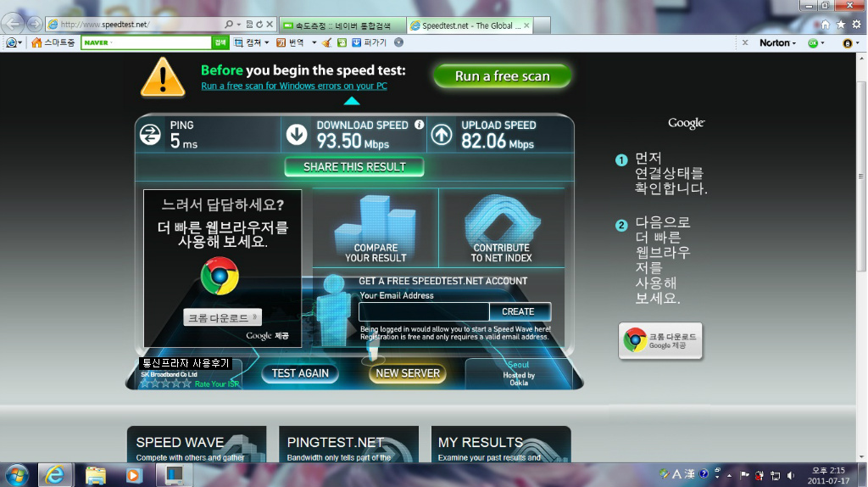
Task: Open the MY RESULTS panel
Action: coord(501,445)
